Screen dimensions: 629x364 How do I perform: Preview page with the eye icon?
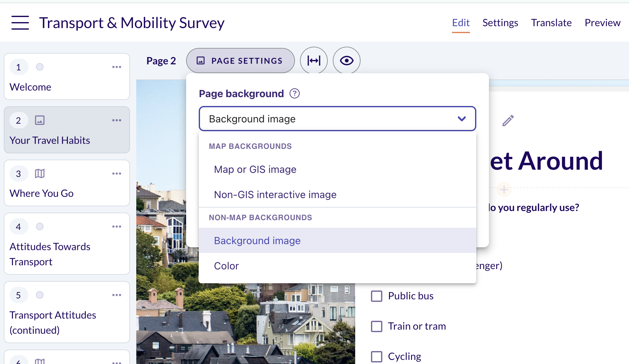347,61
